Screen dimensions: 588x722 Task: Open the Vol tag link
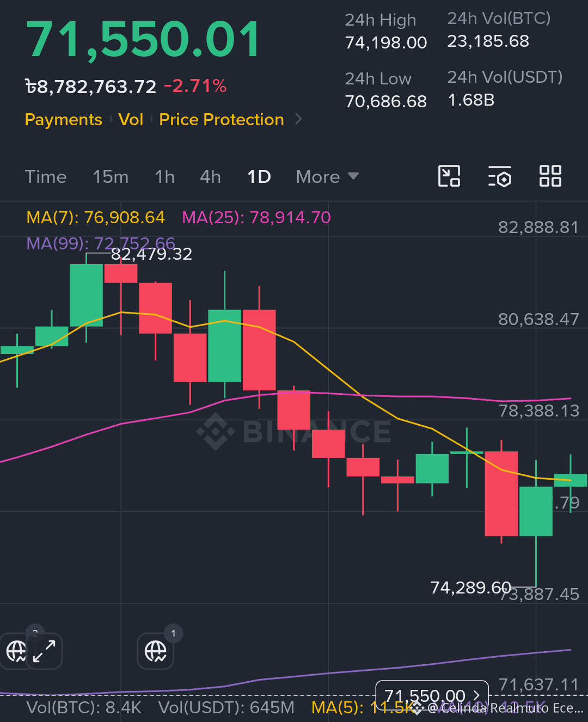[x=131, y=119]
